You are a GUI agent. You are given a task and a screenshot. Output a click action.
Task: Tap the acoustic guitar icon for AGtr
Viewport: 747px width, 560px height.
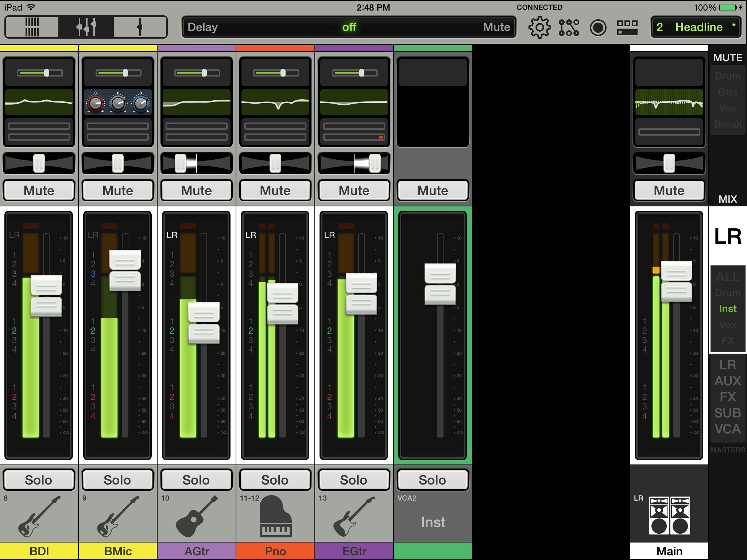coord(197,516)
